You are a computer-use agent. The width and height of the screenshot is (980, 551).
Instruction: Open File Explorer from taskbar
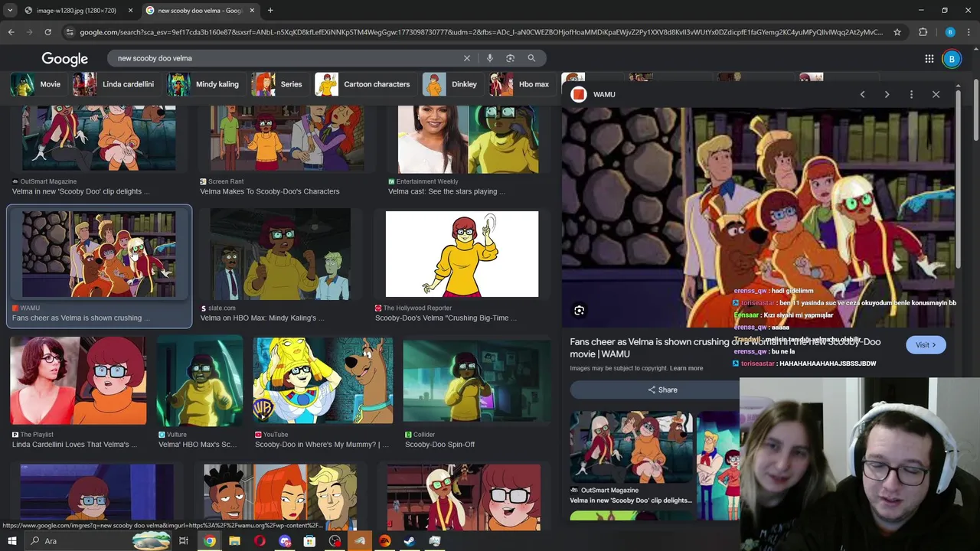234,541
